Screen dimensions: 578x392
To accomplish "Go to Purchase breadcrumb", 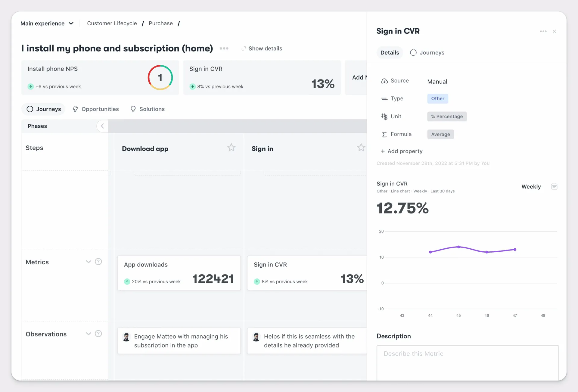I will pyautogui.click(x=161, y=23).
